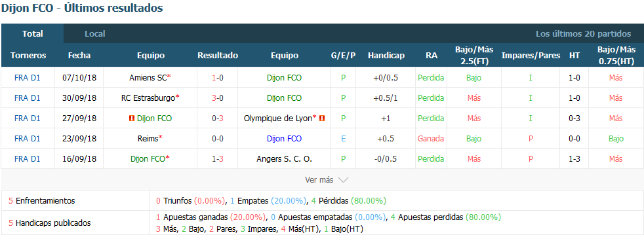Open FRA D1 link for 16/09/18 match
This screenshot has width=644, height=237.
click(x=27, y=159)
